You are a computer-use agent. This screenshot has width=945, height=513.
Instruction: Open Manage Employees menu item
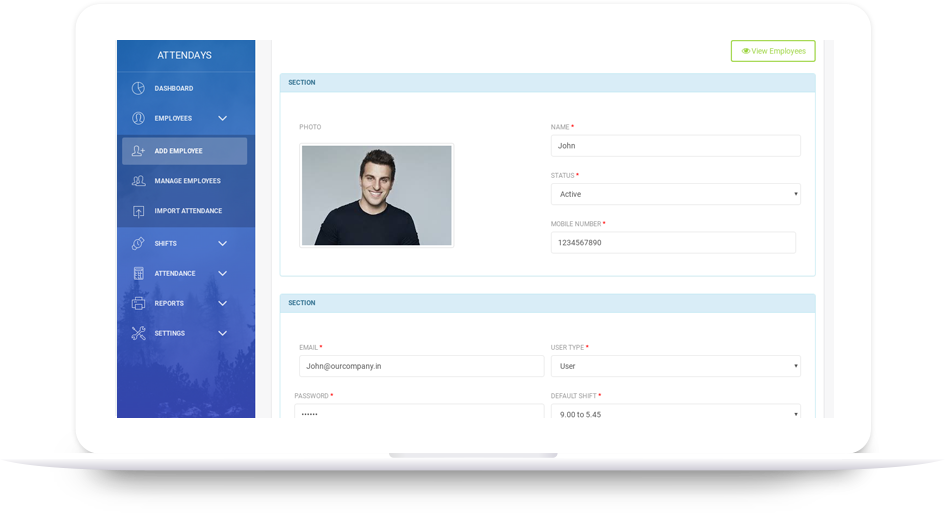pos(187,181)
